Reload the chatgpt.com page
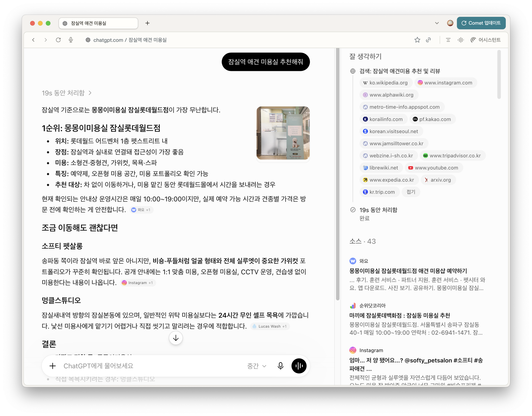Viewport: 532px width, 416px height. click(x=58, y=40)
